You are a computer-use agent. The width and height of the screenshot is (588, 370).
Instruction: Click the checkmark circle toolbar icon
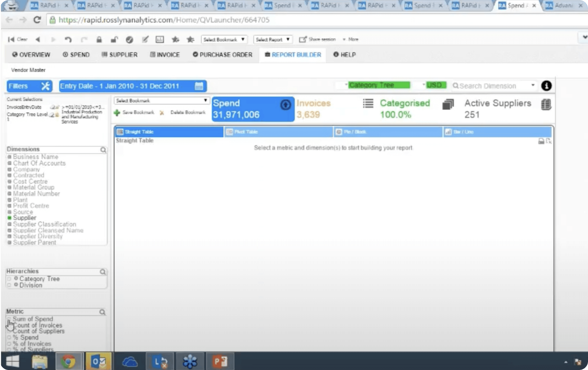[x=129, y=39]
